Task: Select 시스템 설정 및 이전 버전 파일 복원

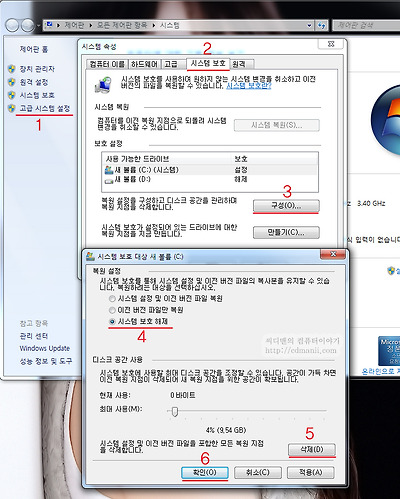Action: point(166,298)
